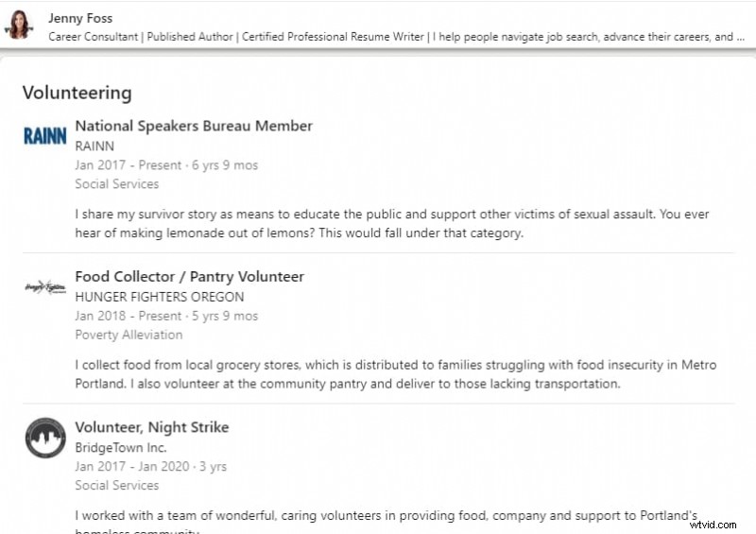Open the Hunger Fighters Oregon logo

click(45, 286)
